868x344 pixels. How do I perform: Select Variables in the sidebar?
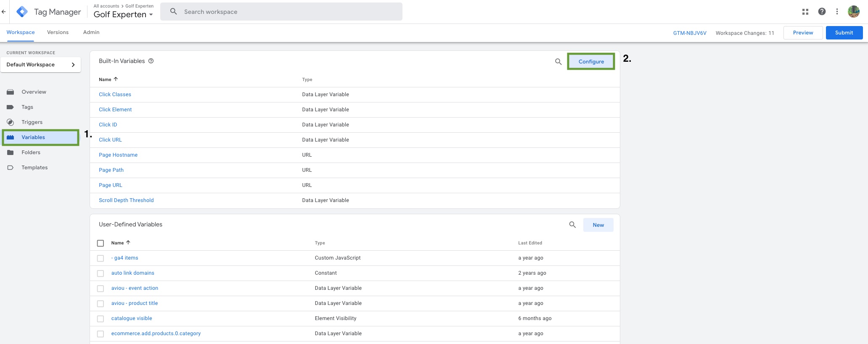(x=41, y=137)
